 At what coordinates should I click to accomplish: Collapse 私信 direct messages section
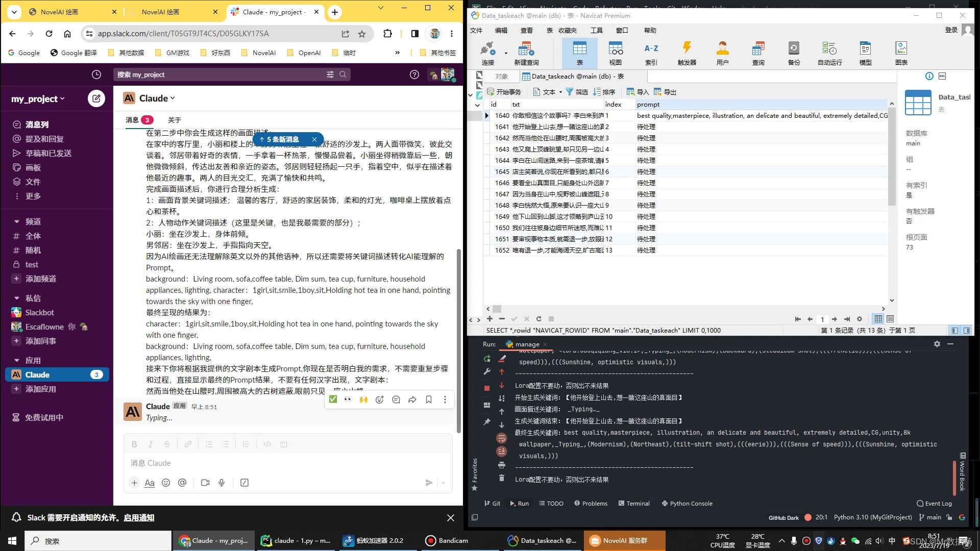pyautogui.click(x=16, y=298)
